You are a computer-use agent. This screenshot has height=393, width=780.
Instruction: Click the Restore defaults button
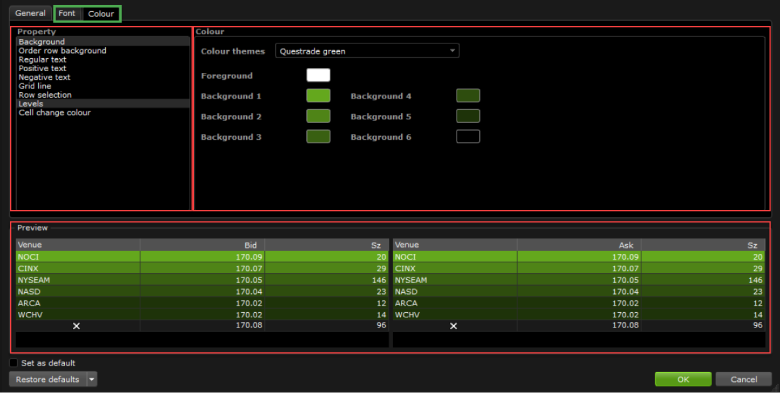(48, 379)
